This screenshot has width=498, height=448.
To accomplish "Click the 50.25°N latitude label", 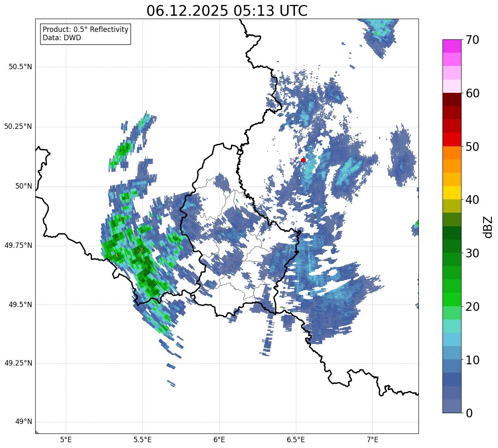I will (x=18, y=126).
